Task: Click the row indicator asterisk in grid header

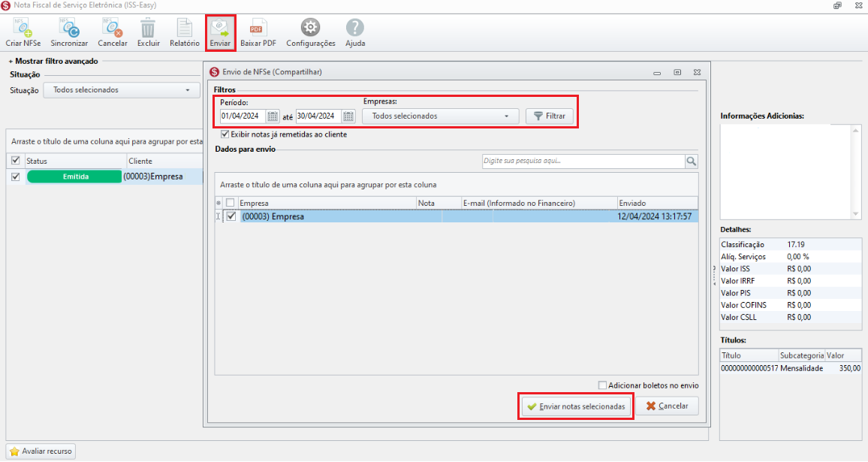Action: point(219,204)
